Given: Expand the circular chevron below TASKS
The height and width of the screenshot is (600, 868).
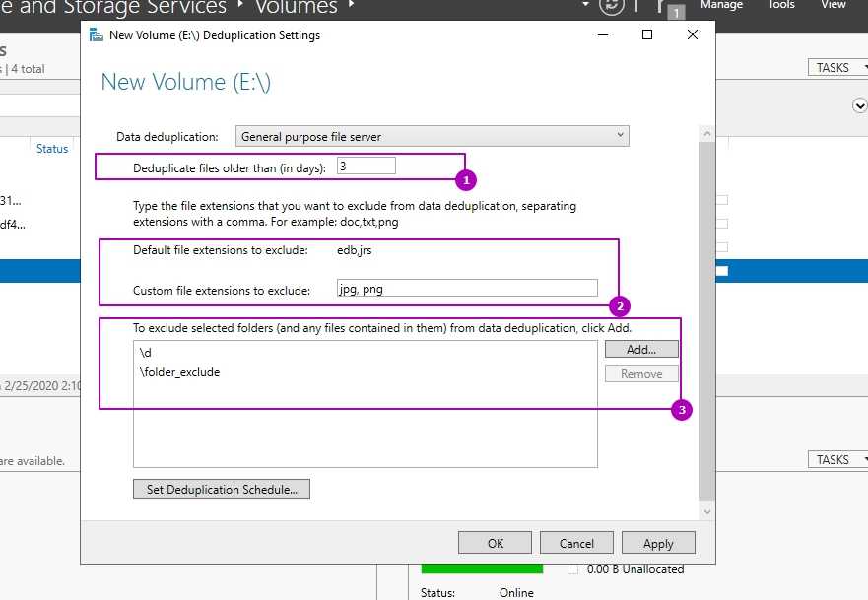Looking at the screenshot, I should 859,105.
